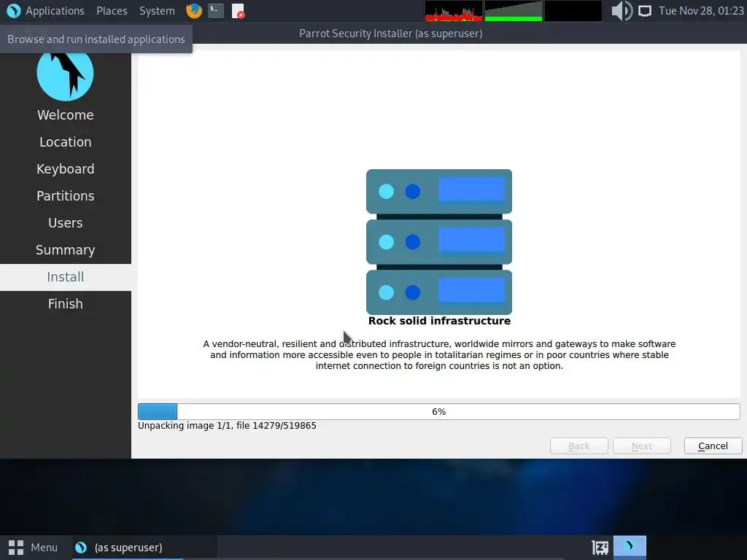Click the black network monitor graph
Screen dimensions: 747x560
tap(573, 11)
